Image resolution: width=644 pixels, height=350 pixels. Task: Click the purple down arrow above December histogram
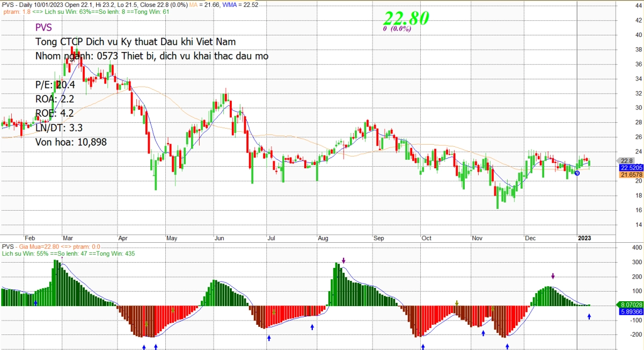pyautogui.click(x=553, y=276)
